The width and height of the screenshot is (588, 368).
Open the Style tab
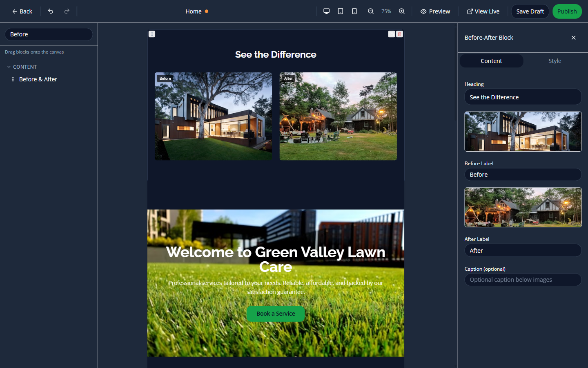[555, 61]
